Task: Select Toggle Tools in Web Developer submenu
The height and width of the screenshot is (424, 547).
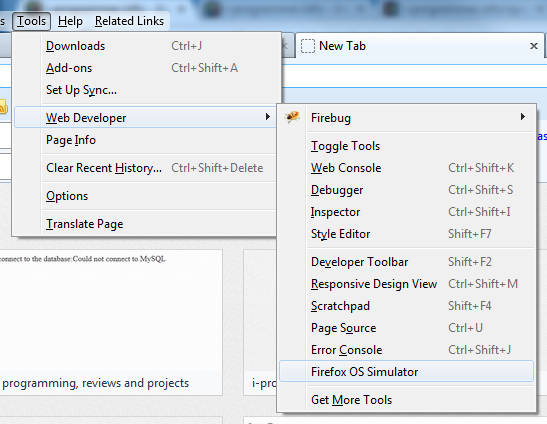Action: click(x=406, y=146)
